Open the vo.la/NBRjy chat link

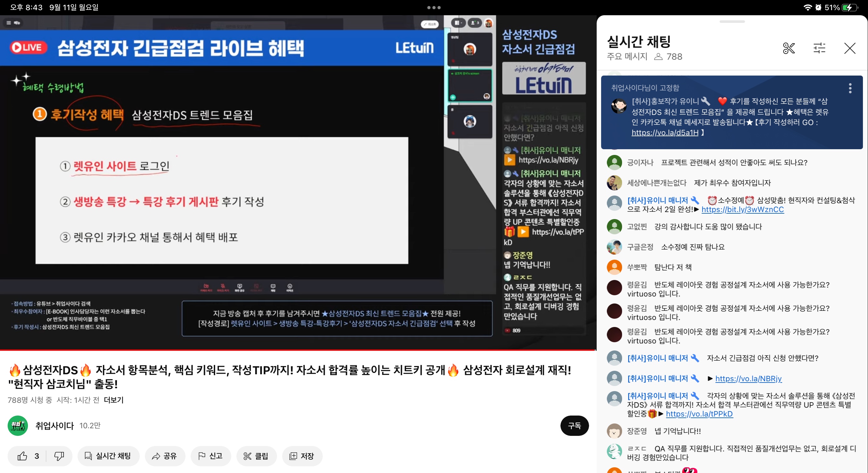pos(749,378)
